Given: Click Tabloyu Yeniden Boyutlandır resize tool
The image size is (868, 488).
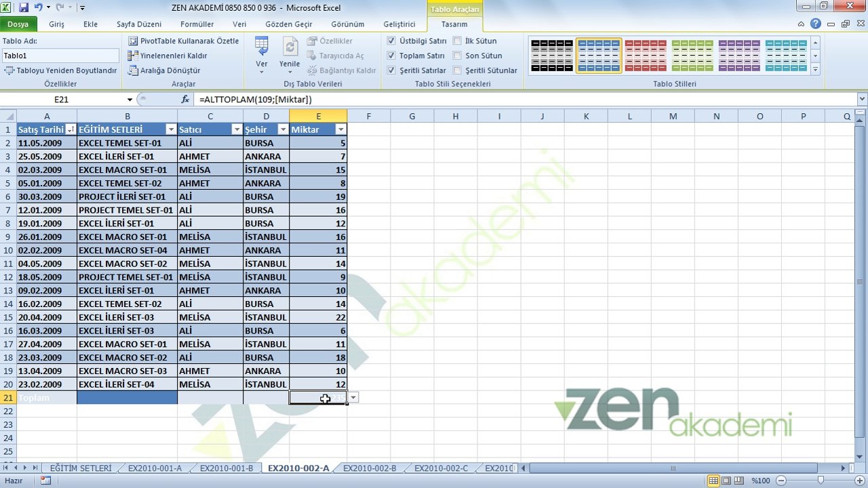Looking at the screenshot, I should 60,70.
